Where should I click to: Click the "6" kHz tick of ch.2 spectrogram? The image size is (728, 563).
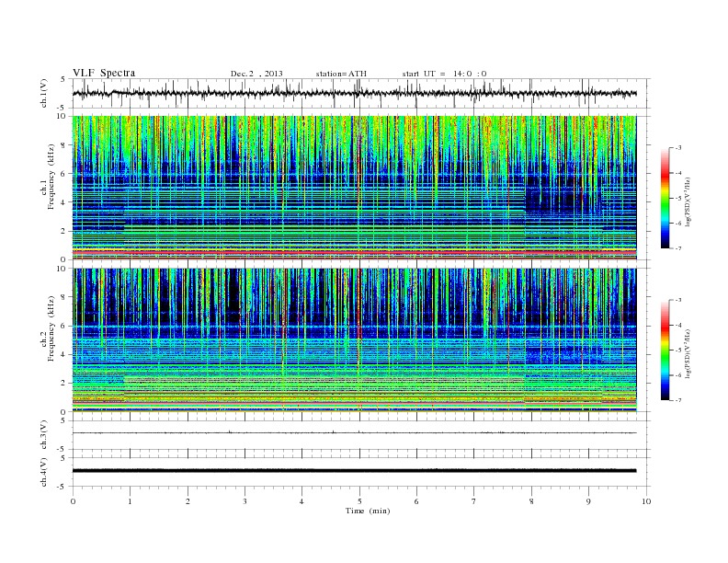click(64, 326)
